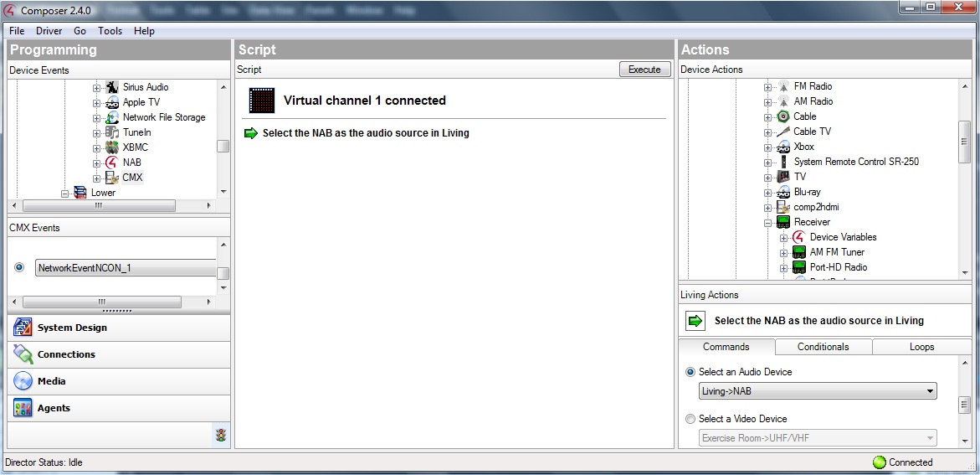Open the Media panel icon
This screenshot has width=980, height=475.
23,381
